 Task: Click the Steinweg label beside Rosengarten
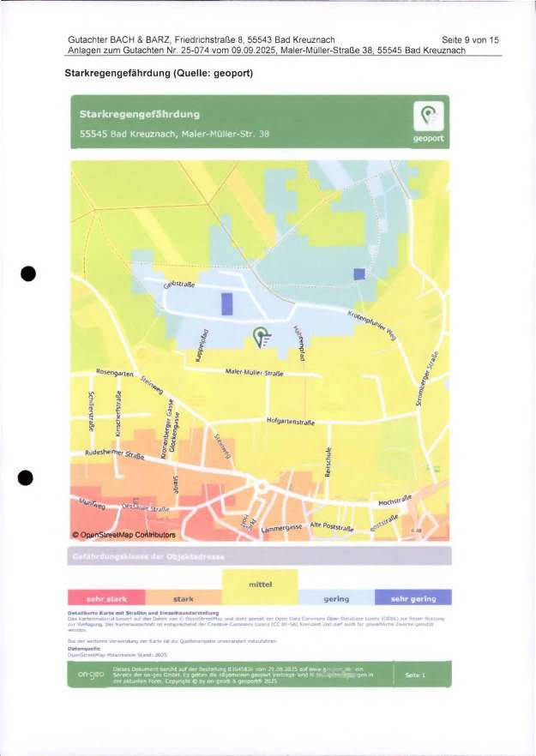(x=152, y=385)
